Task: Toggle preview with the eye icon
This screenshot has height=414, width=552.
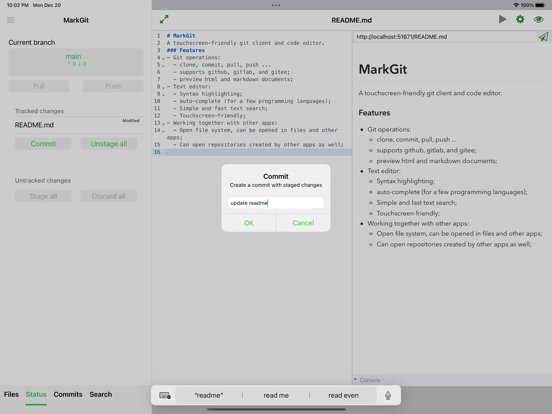Action: pyautogui.click(x=539, y=19)
